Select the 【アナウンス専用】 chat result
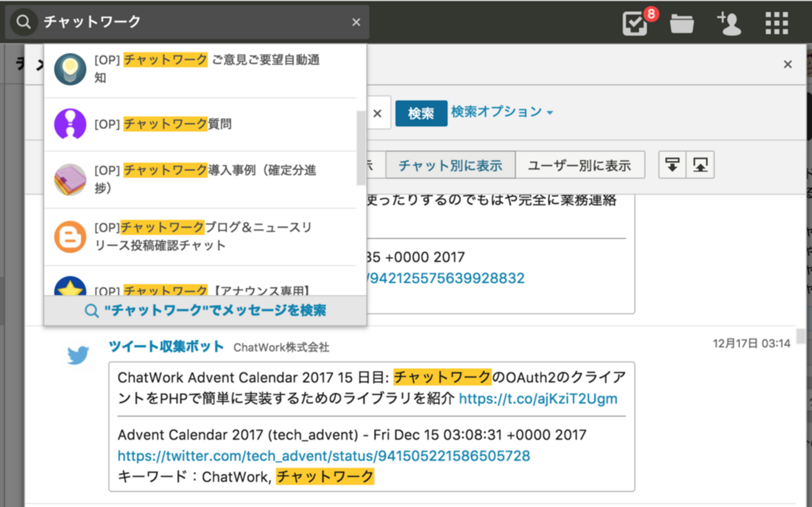812x507 pixels. pyautogui.click(x=201, y=281)
